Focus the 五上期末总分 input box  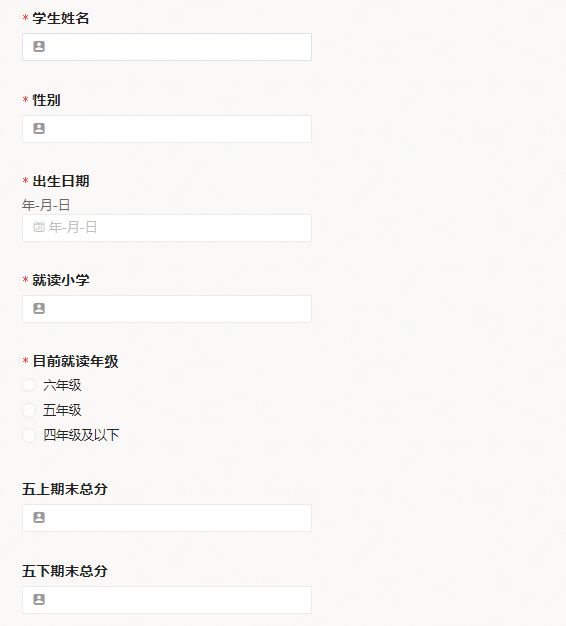(167, 518)
